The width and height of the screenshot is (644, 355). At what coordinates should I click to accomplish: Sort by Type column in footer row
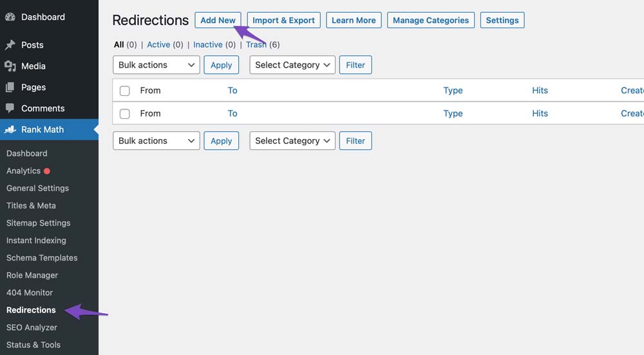point(453,114)
